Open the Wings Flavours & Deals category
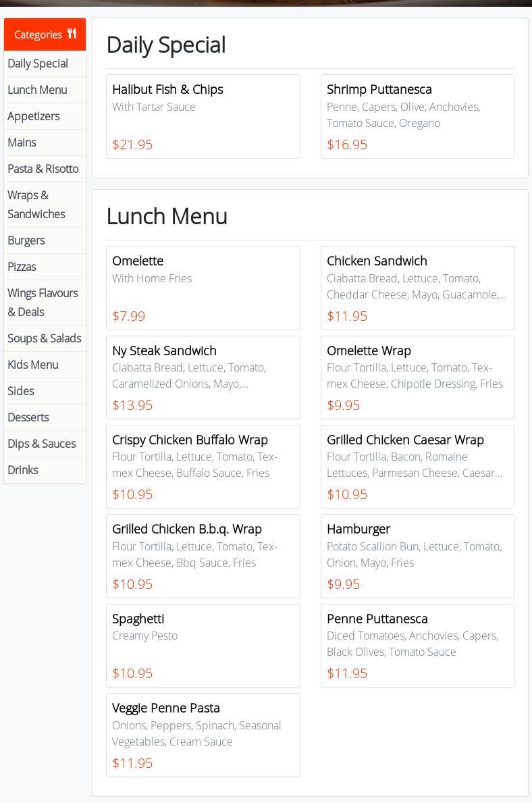This screenshot has height=803, width=532. click(x=45, y=302)
